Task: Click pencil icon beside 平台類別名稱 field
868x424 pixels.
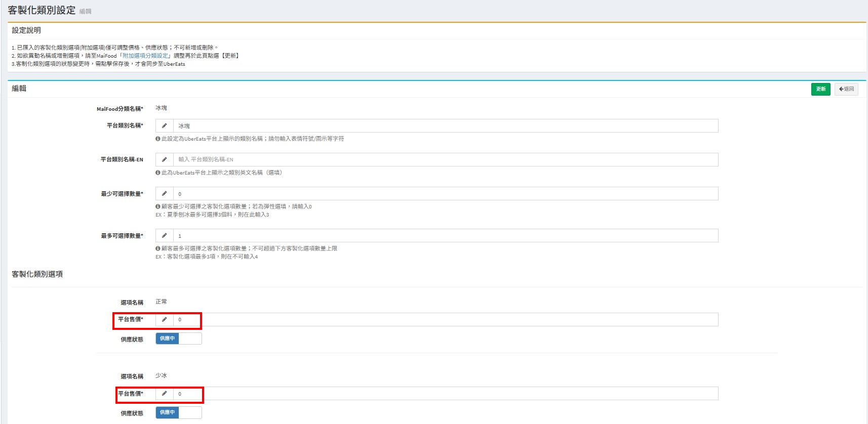Action: (164, 126)
